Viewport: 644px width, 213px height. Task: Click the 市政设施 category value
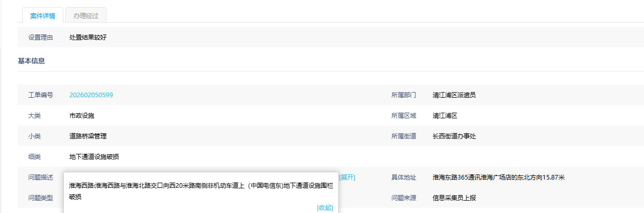point(82,116)
